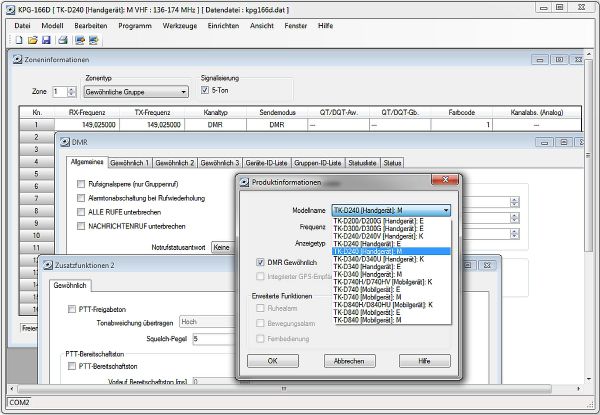Close the Produktinformationen dialog with red X
This screenshot has height=415, width=600.
click(x=445, y=179)
